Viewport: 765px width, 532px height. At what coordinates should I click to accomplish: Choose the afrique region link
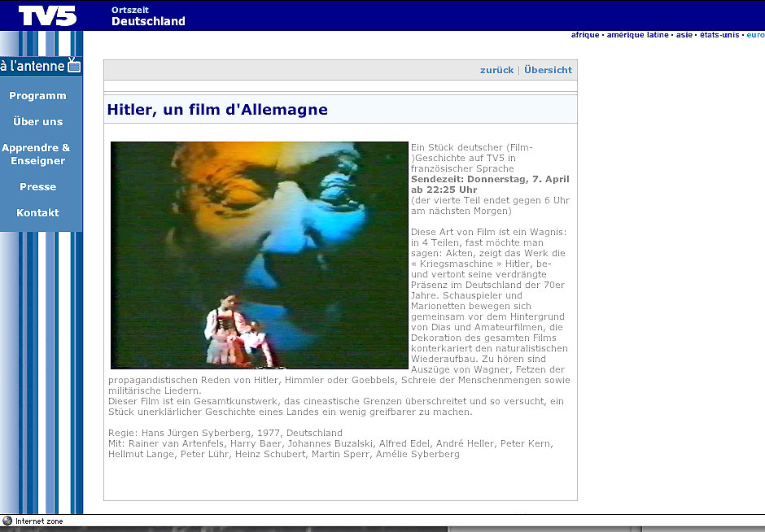coord(585,35)
